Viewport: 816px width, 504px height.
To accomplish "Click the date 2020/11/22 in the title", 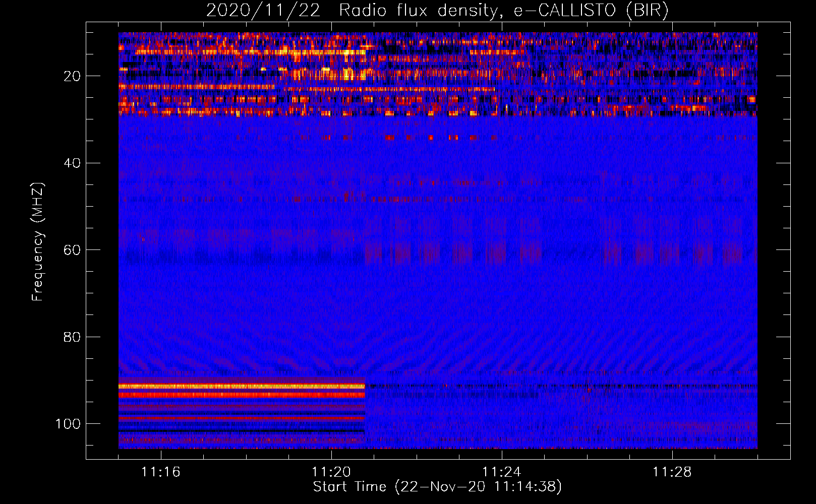I will click(263, 11).
